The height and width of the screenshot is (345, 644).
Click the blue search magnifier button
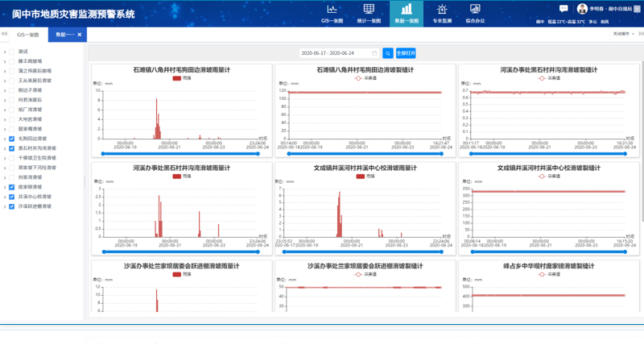click(387, 53)
